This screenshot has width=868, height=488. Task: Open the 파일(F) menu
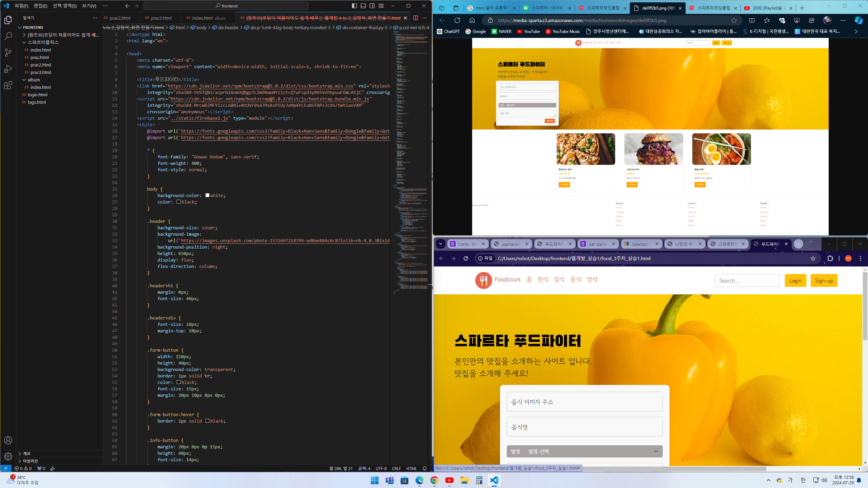(x=21, y=6)
